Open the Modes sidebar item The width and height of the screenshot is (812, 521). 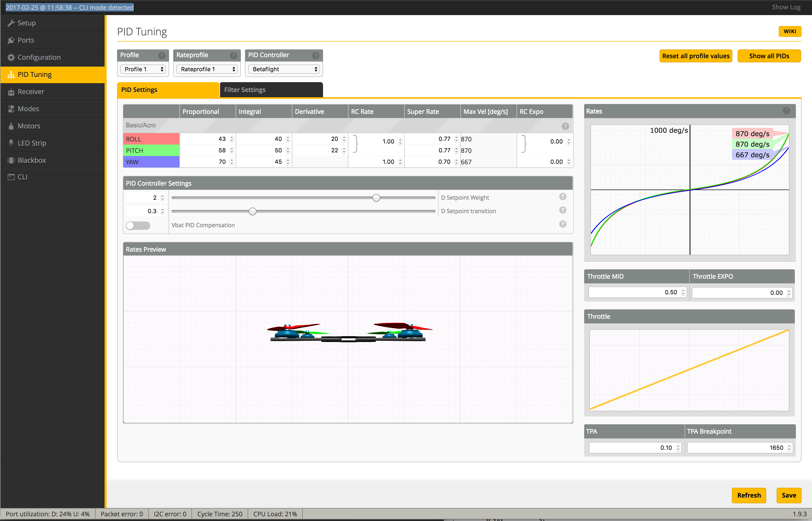coord(28,109)
